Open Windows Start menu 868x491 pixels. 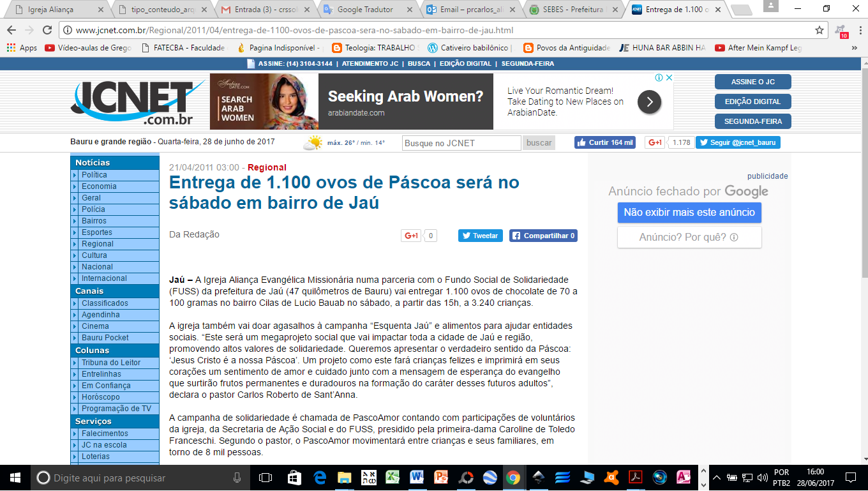click(x=14, y=478)
